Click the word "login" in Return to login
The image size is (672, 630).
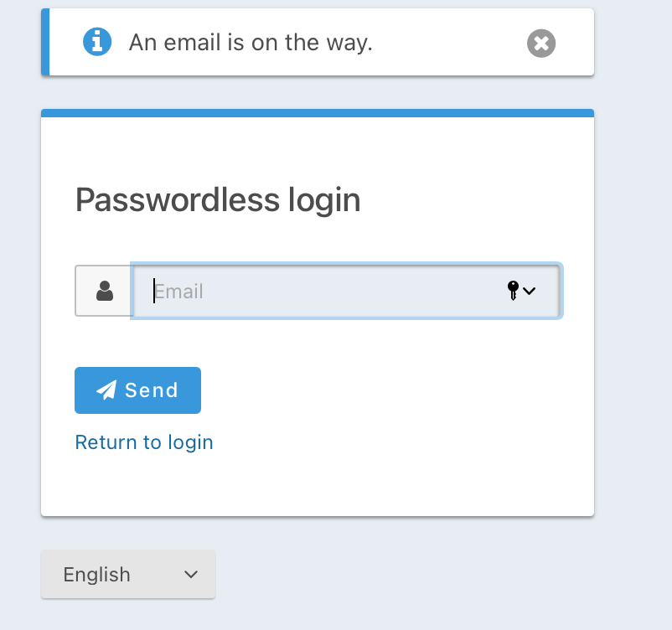[x=190, y=443]
